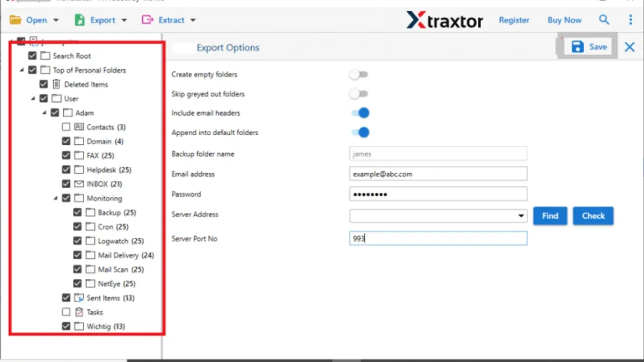Click the Mail Scan folder icon
The image size is (644, 362).
pyautogui.click(x=90, y=269)
